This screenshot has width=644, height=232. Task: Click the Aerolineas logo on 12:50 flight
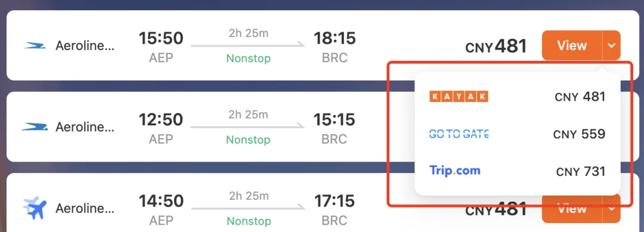point(35,127)
